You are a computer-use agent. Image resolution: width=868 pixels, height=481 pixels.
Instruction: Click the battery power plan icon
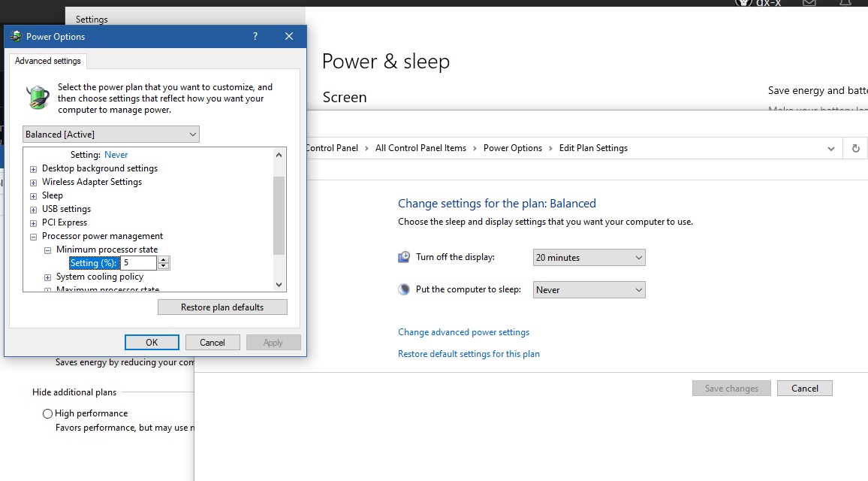(x=38, y=98)
